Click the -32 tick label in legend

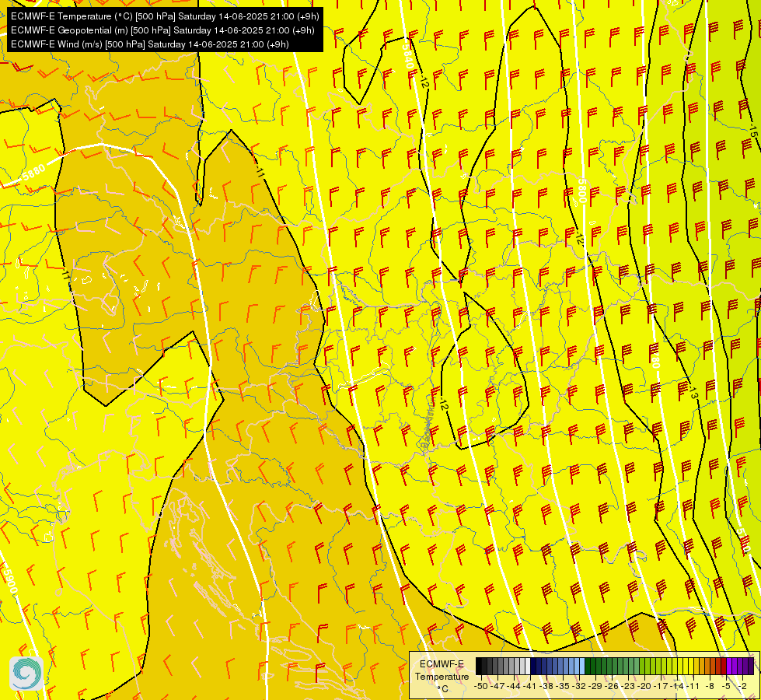click(x=579, y=686)
